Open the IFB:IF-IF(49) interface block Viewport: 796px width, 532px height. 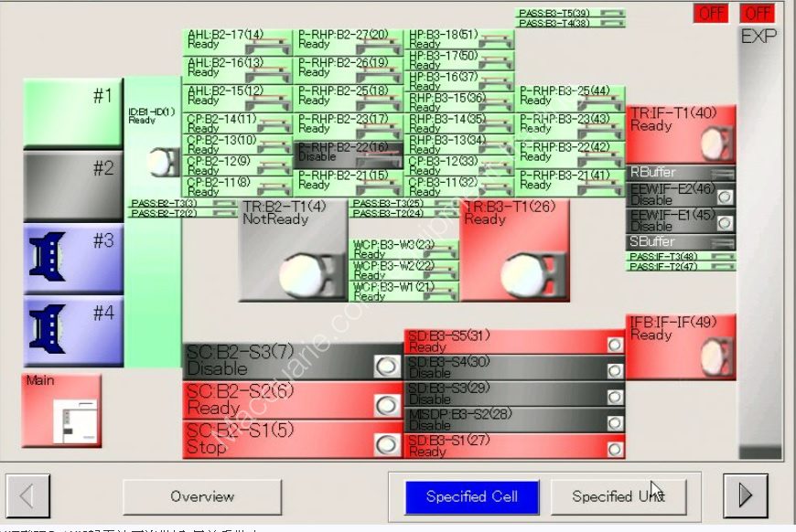[x=682, y=346]
